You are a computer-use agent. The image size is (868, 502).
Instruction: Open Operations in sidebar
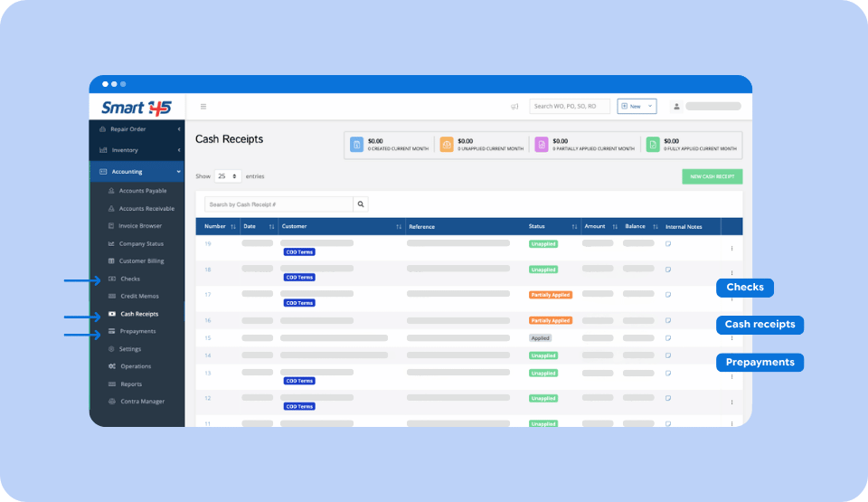coord(136,366)
